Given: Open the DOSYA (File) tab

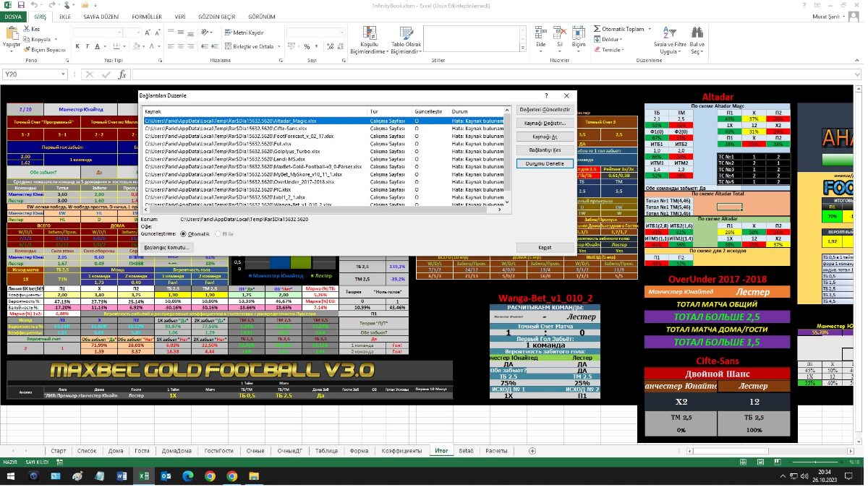Looking at the screenshot, I should click(x=14, y=15).
